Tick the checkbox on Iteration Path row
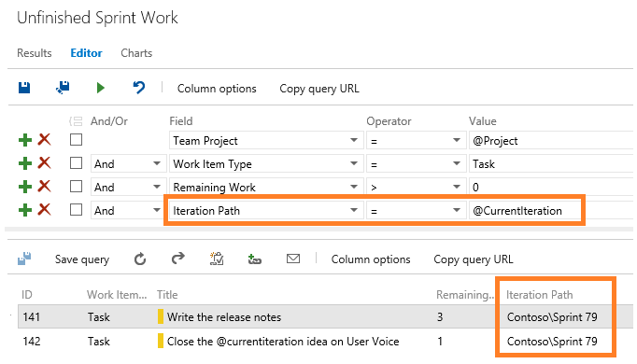This screenshot has height=364, width=637. point(76,210)
